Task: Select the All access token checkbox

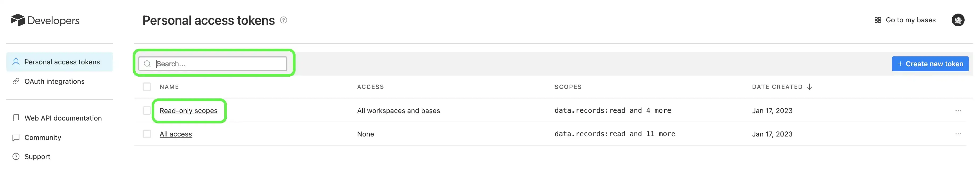Action: point(147,134)
